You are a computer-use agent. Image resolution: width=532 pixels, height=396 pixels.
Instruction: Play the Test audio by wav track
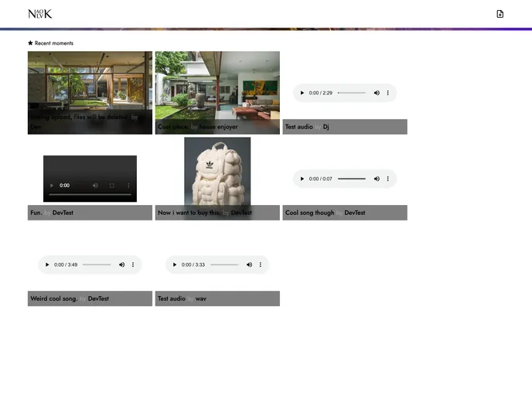point(175,265)
